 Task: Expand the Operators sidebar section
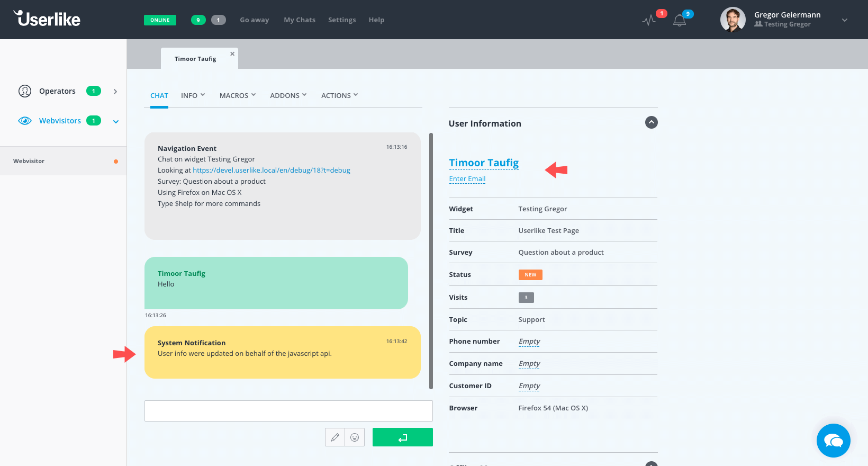(x=115, y=92)
